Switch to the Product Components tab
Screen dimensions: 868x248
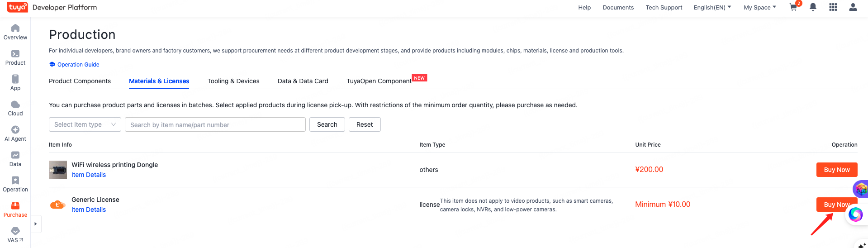tap(80, 81)
